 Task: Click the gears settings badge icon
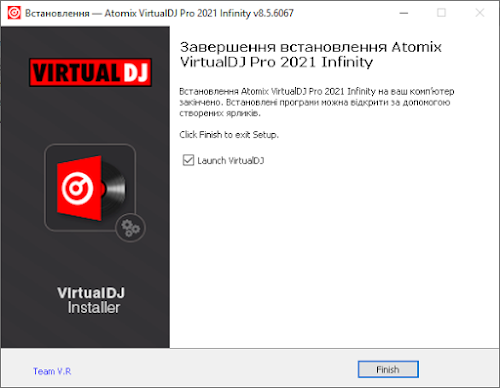click(130, 228)
